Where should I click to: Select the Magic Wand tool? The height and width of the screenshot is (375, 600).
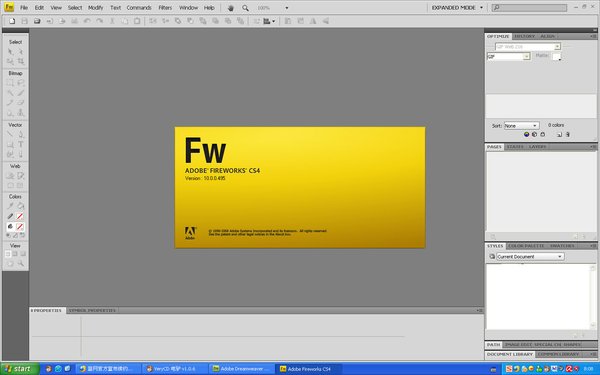point(10,93)
